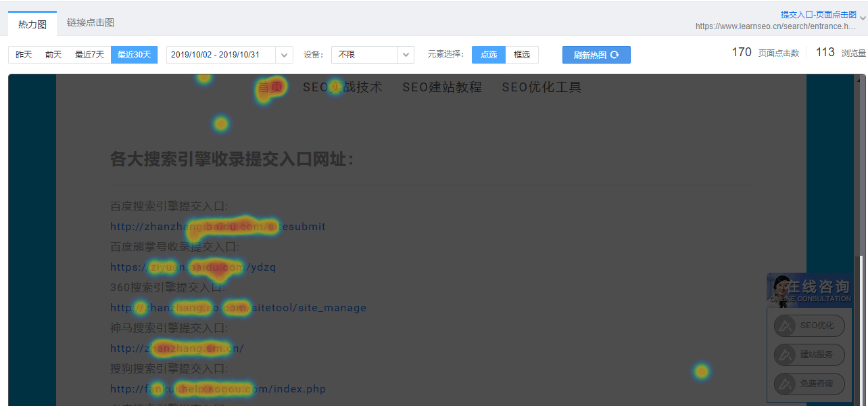Open the zhanzhang.baidu.com sitesubmit link
This screenshot has width=868, height=406.
pos(218,227)
